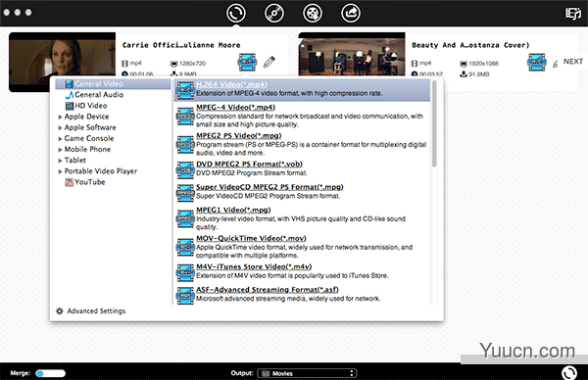Open the Convert tab icon in top toolbar
Screen dimensions: 588x380
tap(236, 13)
